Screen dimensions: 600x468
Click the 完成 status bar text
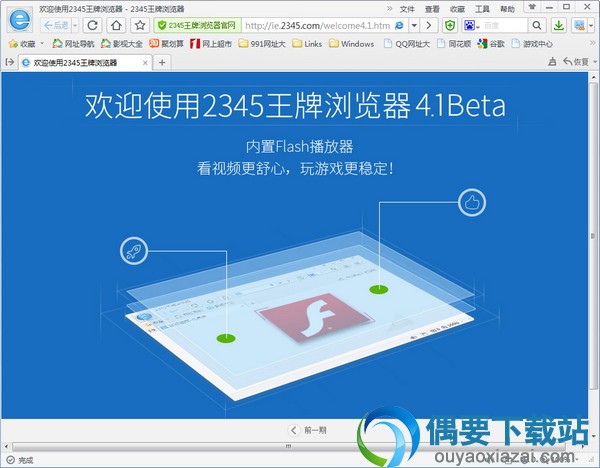click(x=26, y=460)
